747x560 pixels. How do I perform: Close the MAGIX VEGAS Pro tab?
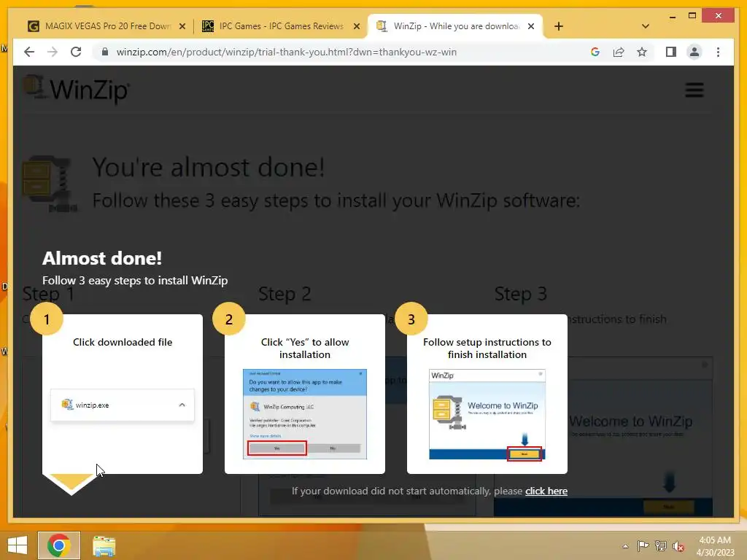coord(182,26)
